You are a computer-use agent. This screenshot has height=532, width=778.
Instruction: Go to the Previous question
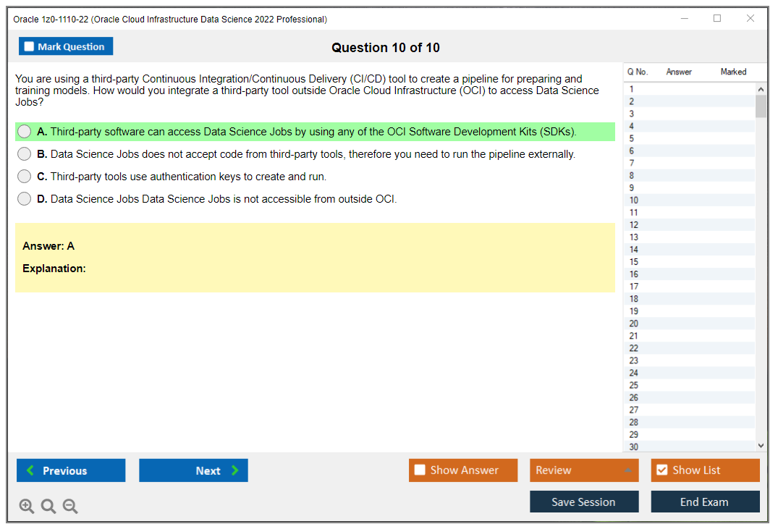tap(71, 470)
